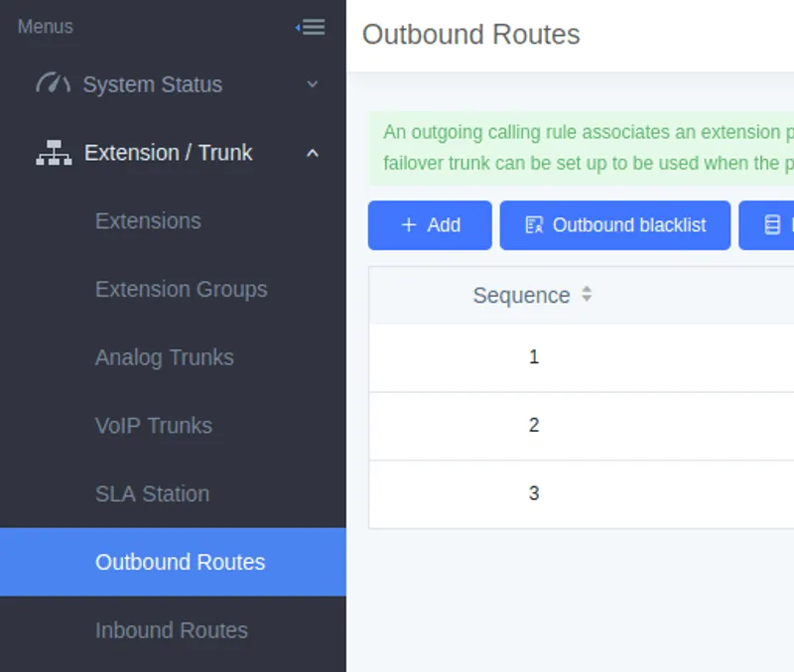Sort table by Sequence arrows
Viewport: 794px width, 672px height.
(x=587, y=295)
